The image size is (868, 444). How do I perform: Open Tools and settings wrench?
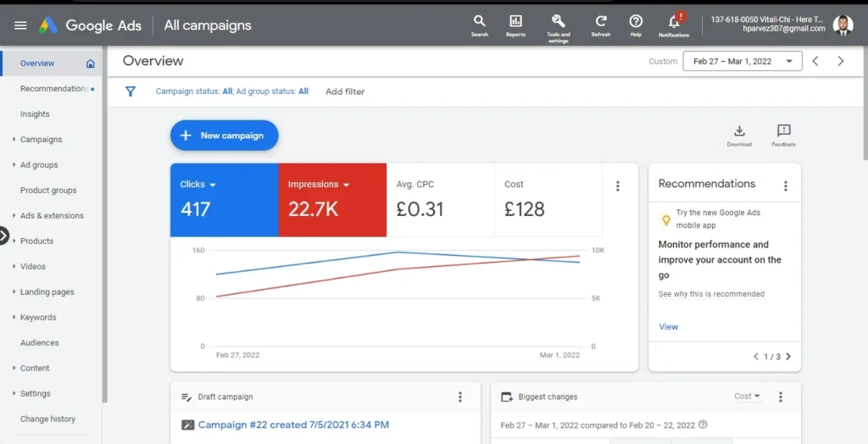point(558,21)
